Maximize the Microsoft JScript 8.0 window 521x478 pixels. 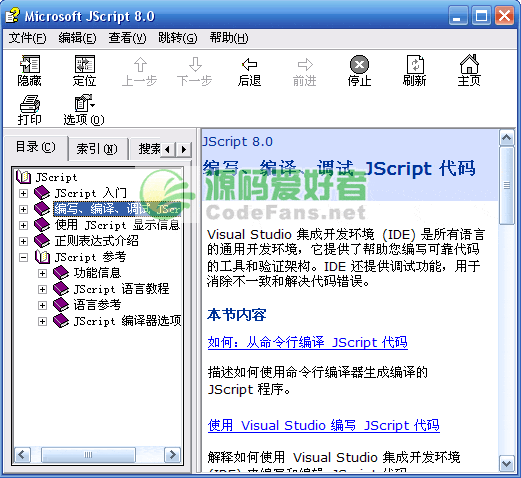[x=481, y=16]
